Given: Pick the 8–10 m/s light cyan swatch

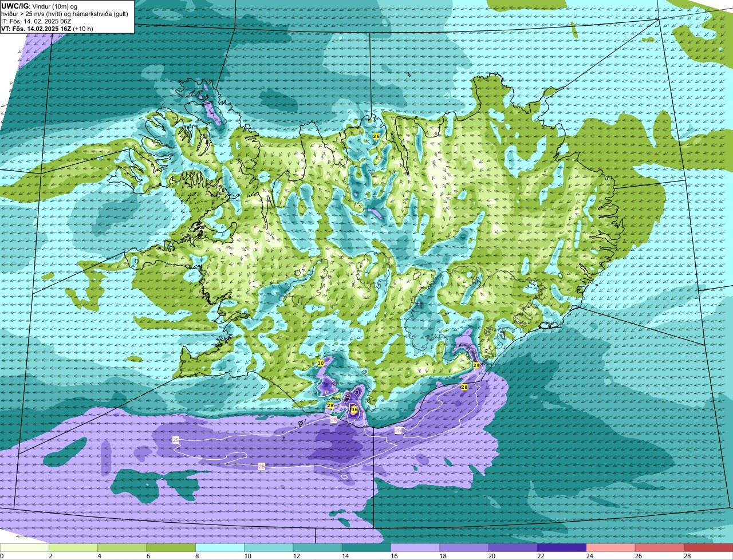Looking at the screenshot, I should tap(220, 547).
